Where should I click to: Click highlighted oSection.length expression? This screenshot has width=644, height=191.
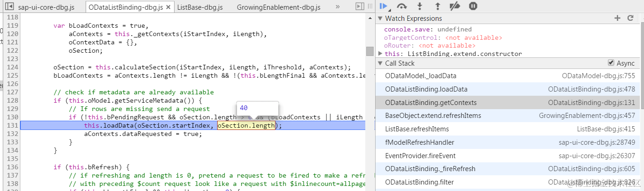[x=246, y=125]
